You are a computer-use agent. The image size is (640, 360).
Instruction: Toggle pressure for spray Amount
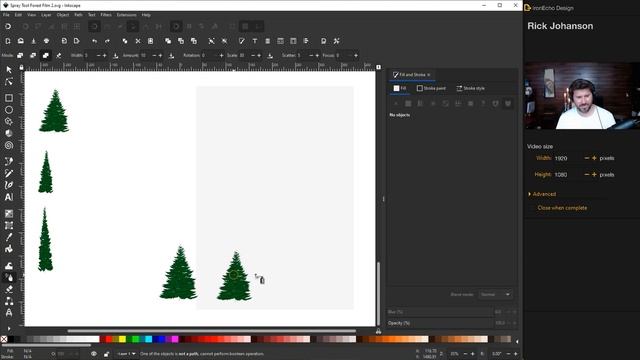point(171,55)
